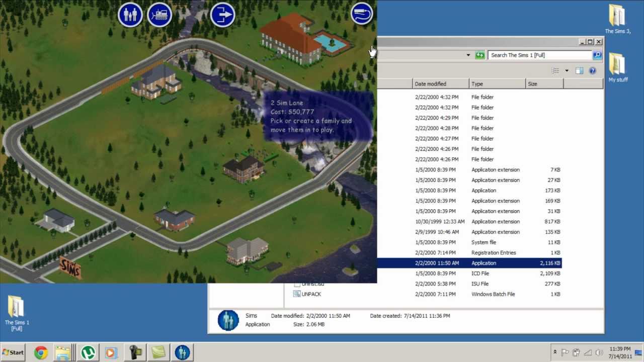Image resolution: width=644 pixels, height=362 pixels.
Task: Select the highlighted 2,116 KB Application row
Action: coord(469,263)
